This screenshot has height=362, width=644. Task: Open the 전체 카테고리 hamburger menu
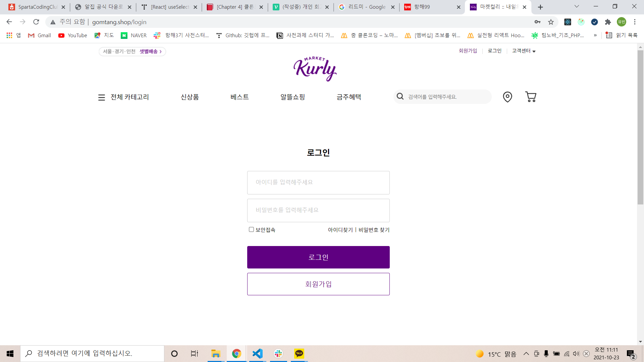pyautogui.click(x=101, y=97)
